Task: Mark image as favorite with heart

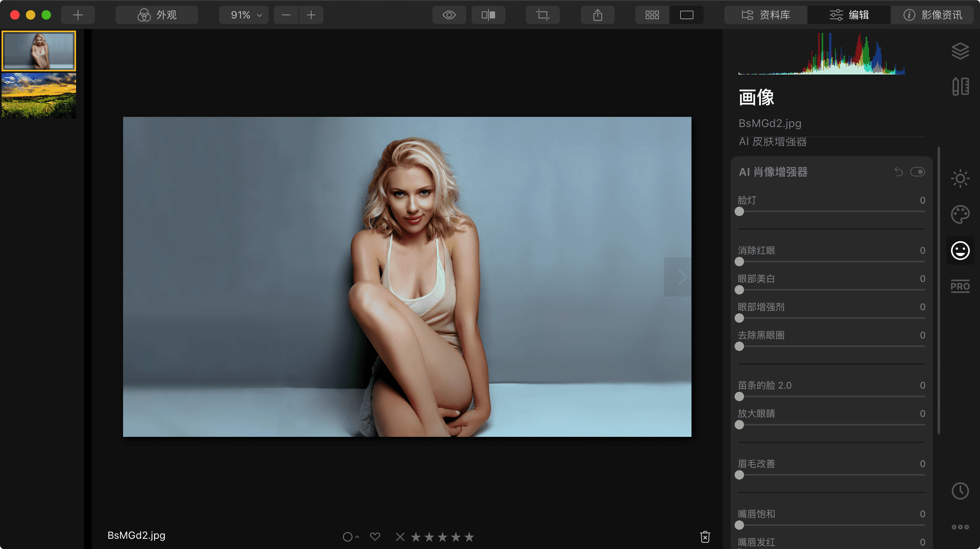Action: tap(375, 536)
